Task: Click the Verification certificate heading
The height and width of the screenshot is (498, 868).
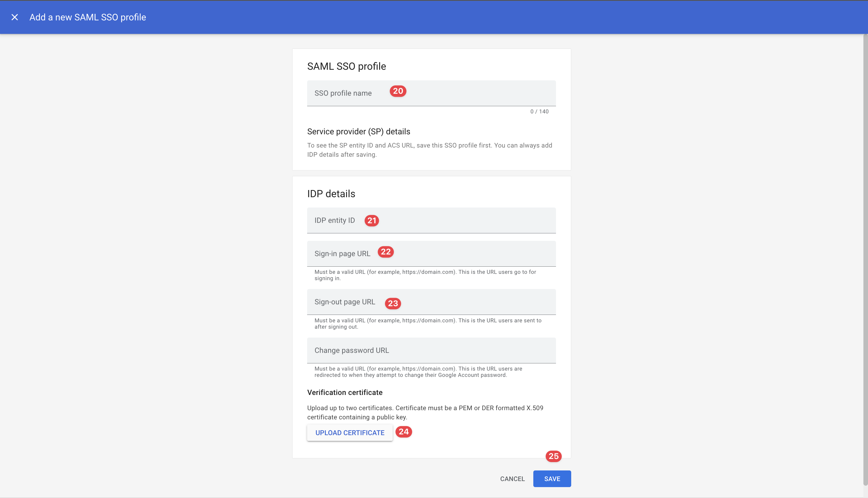Action: pyautogui.click(x=345, y=393)
